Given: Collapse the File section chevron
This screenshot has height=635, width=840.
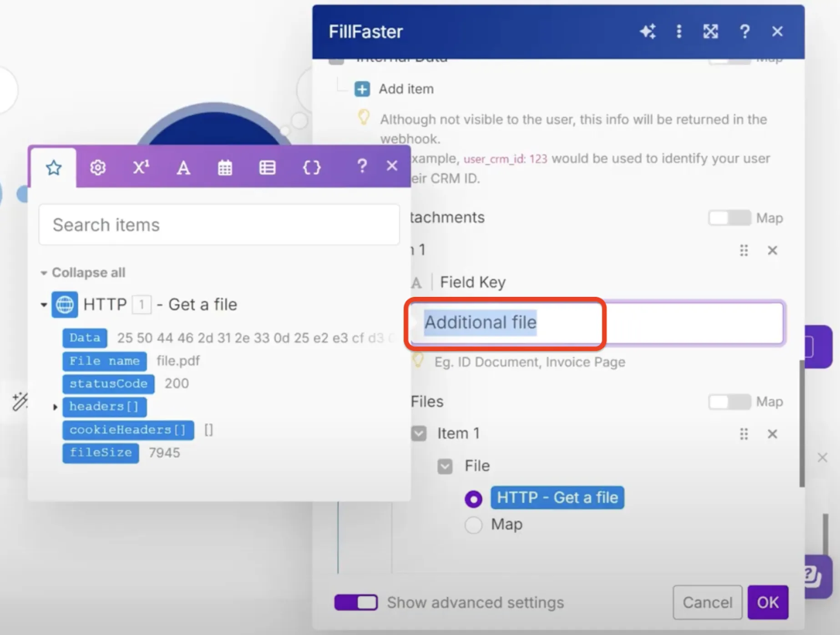Looking at the screenshot, I should (445, 466).
